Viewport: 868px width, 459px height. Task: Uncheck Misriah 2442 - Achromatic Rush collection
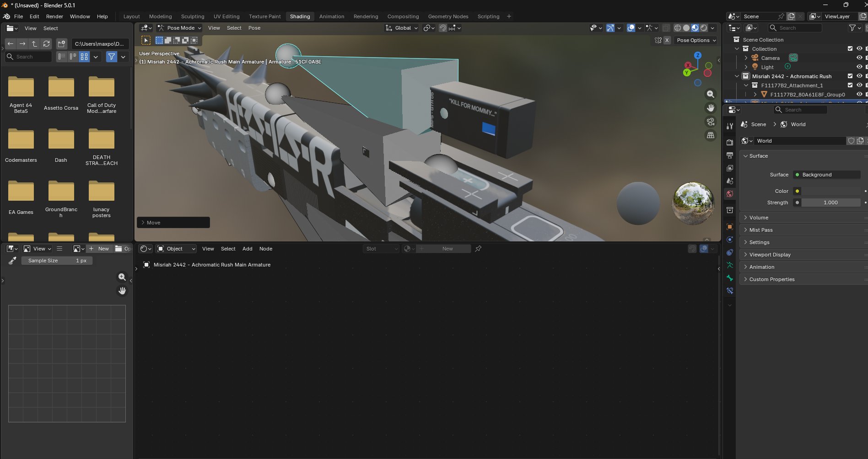pos(850,76)
